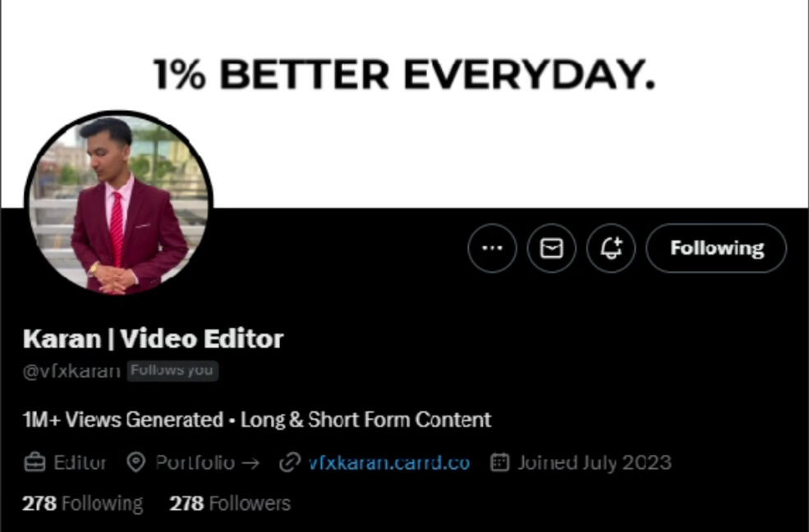Image resolution: width=809 pixels, height=532 pixels.
Task: Click the @vfxkaran handle
Action: (x=71, y=370)
